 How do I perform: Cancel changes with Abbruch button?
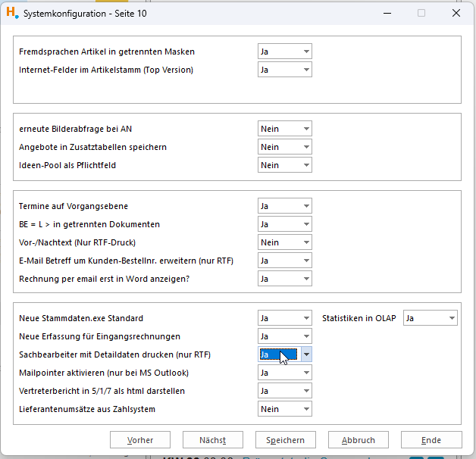click(359, 440)
